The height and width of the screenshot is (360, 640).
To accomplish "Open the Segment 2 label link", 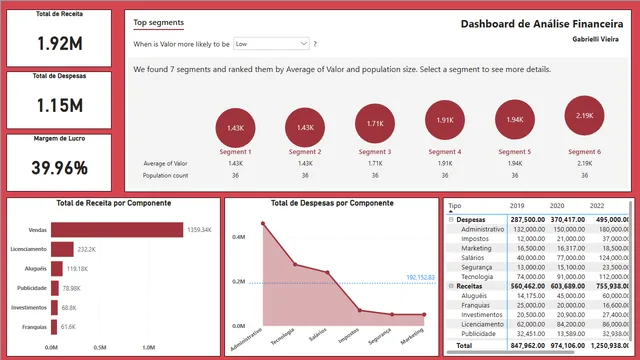I will (305, 152).
